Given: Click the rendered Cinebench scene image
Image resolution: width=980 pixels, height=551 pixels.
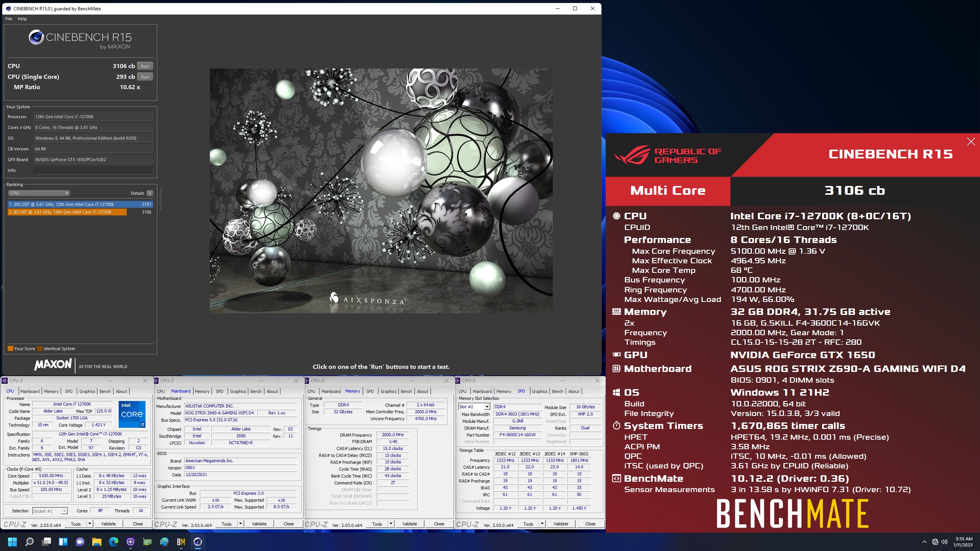Looking at the screenshot, I should (x=381, y=191).
